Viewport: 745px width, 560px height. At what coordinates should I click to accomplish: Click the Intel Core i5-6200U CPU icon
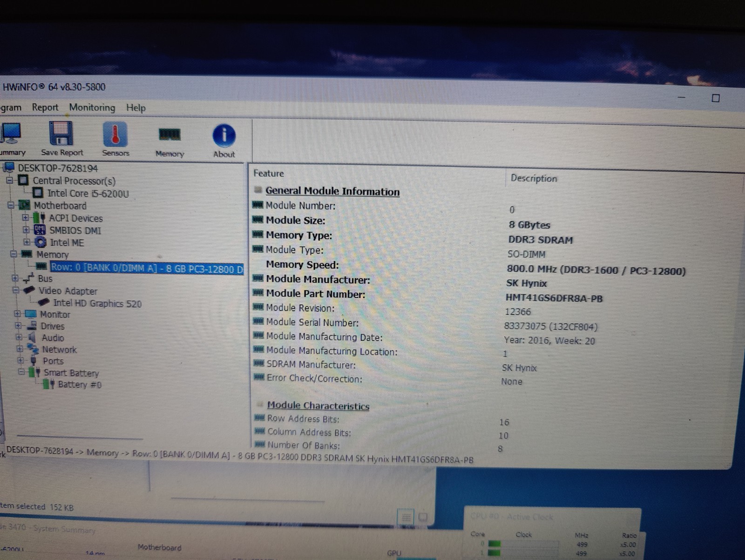[x=38, y=193]
